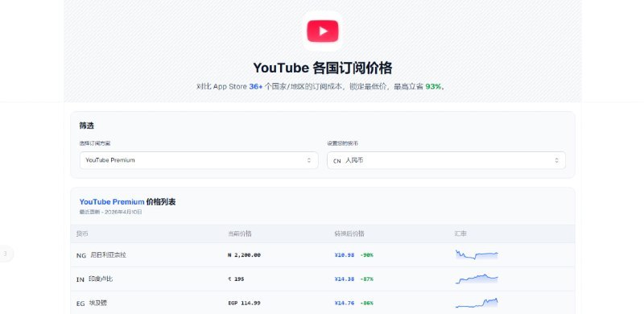Click the 选择订阅方案 field label

pyautogui.click(x=95, y=143)
